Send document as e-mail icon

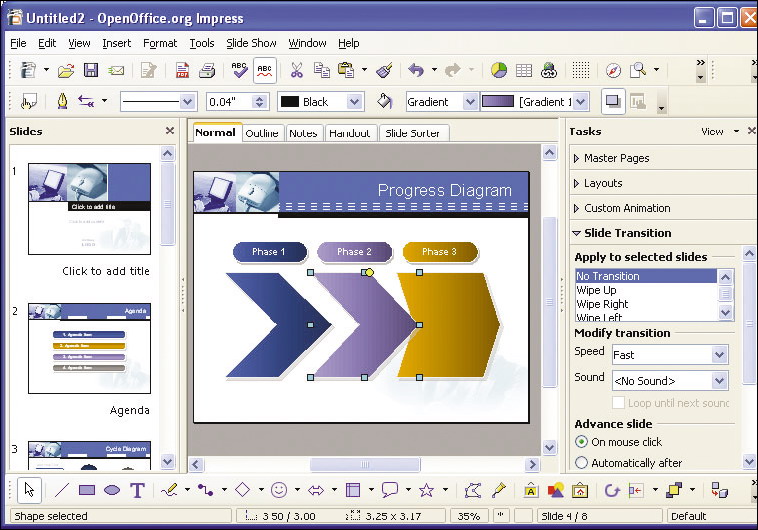point(116,71)
